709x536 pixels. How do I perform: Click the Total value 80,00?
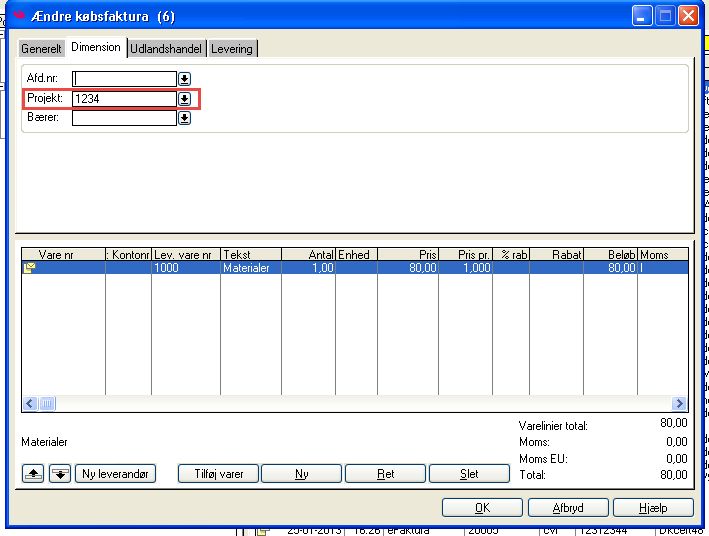(673, 474)
